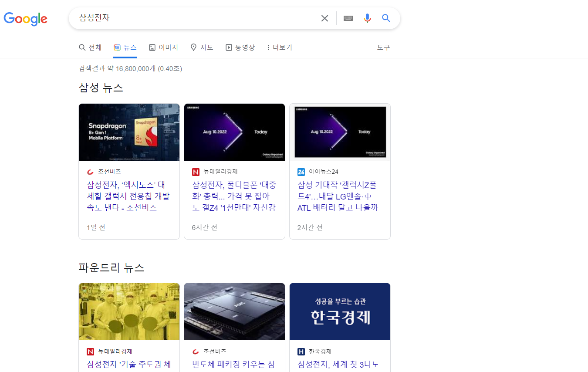
Task: Open the yellow cleanroom workers thumbnail
Action: 129,311
